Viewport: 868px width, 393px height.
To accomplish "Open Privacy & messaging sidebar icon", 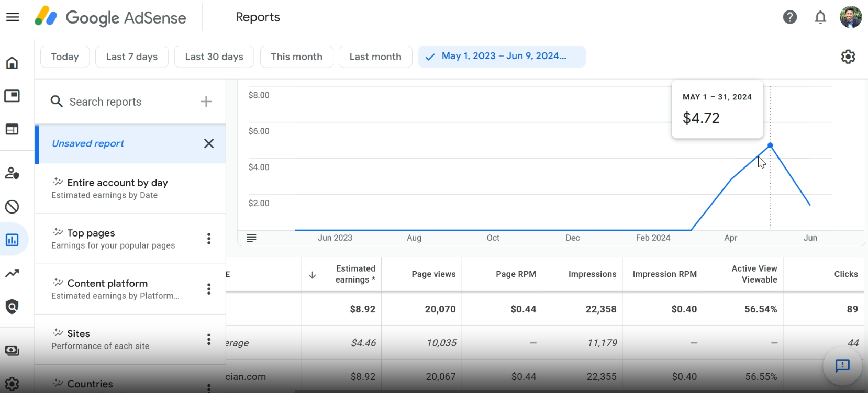I will coord(12,173).
